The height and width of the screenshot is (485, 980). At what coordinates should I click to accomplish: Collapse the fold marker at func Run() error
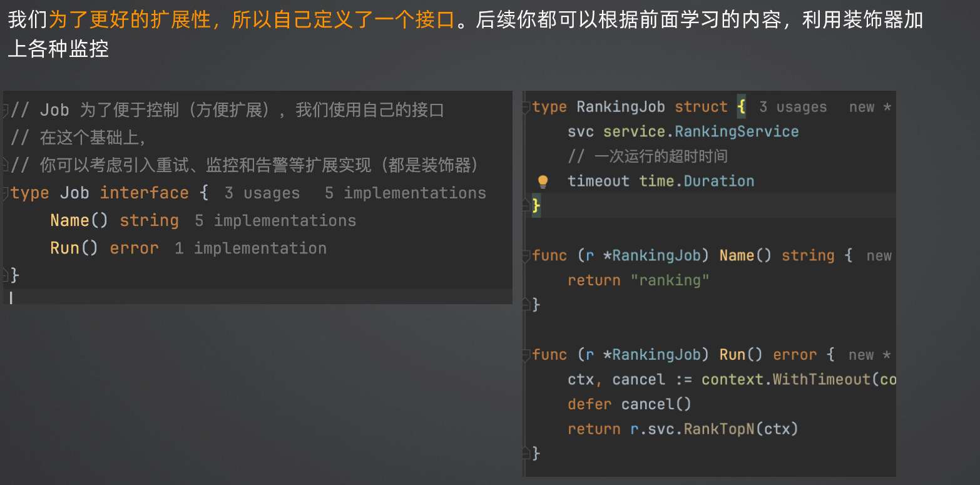point(527,355)
